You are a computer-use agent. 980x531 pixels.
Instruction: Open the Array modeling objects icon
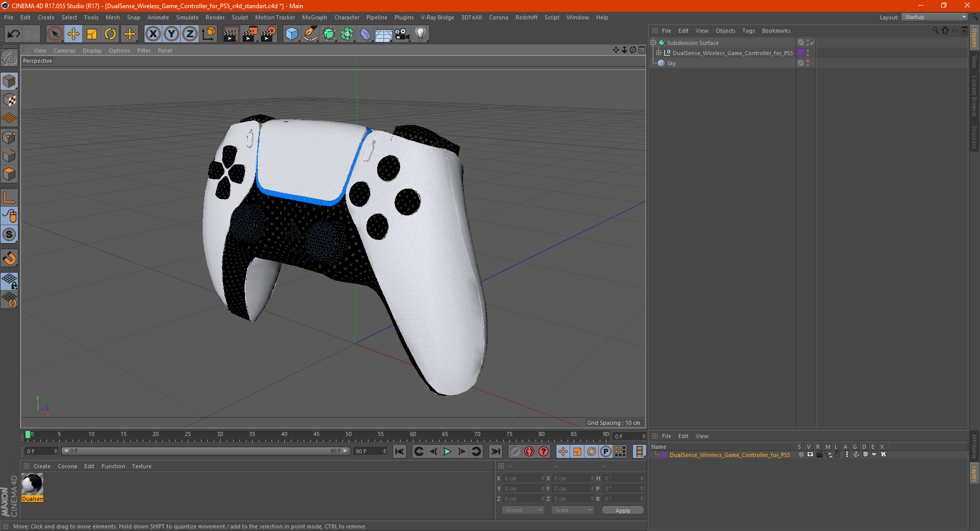coord(347,34)
